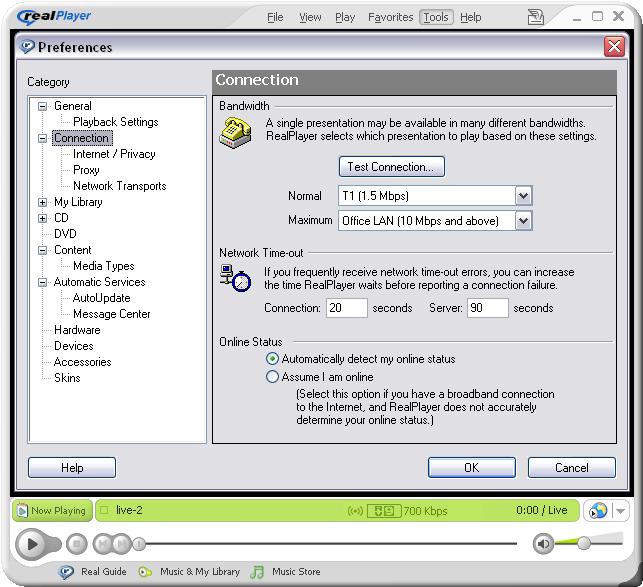Open the Normal bandwidth dropdown

coord(524,196)
